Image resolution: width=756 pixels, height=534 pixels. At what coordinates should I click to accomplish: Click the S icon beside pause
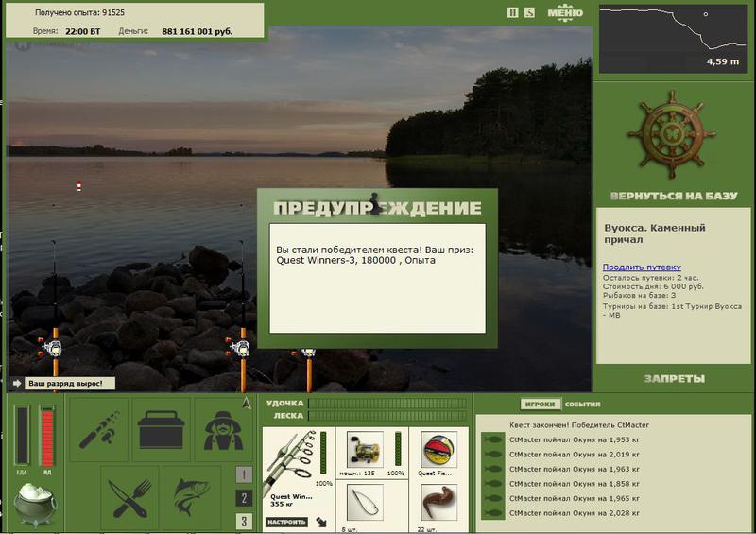pyautogui.click(x=529, y=12)
